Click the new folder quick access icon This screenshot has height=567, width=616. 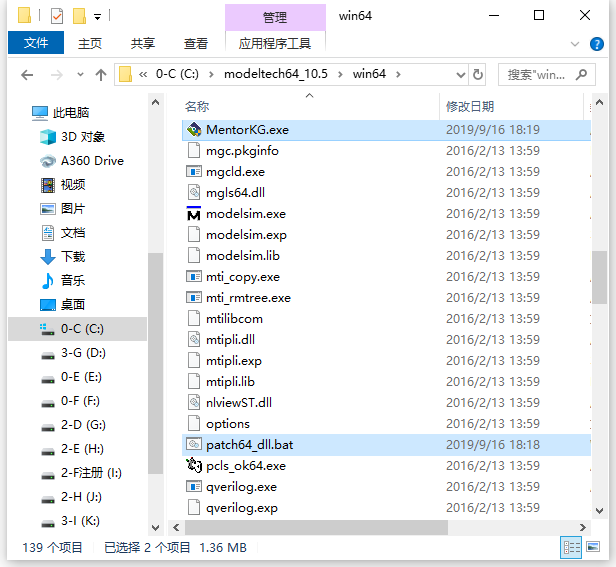(79, 16)
